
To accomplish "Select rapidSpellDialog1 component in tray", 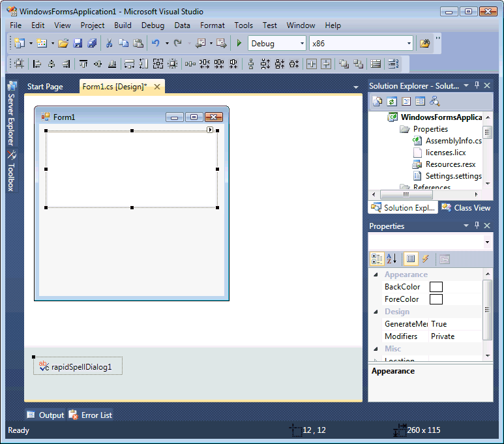I will 78,366.
